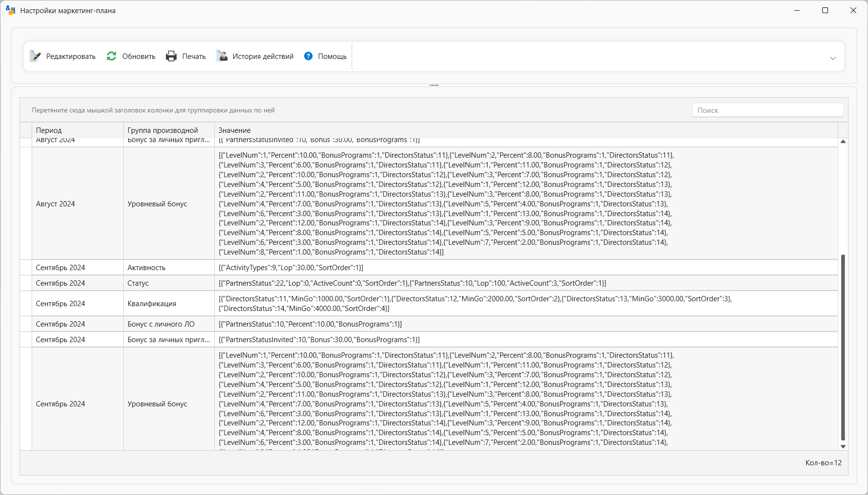The width and height of the screenshot is (868, 495).
Task: Click September LevelNum JSON value cell
Action: click(526, 399)
